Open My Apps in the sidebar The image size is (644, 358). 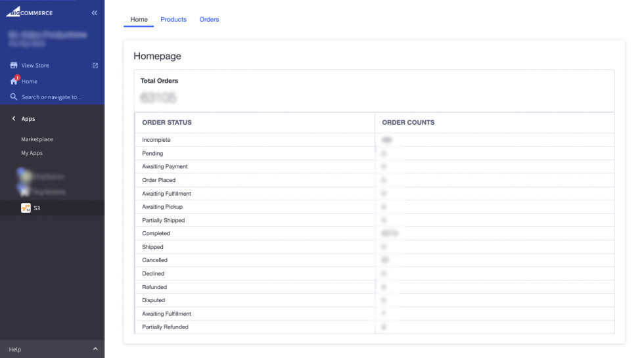tap(32, 153)
